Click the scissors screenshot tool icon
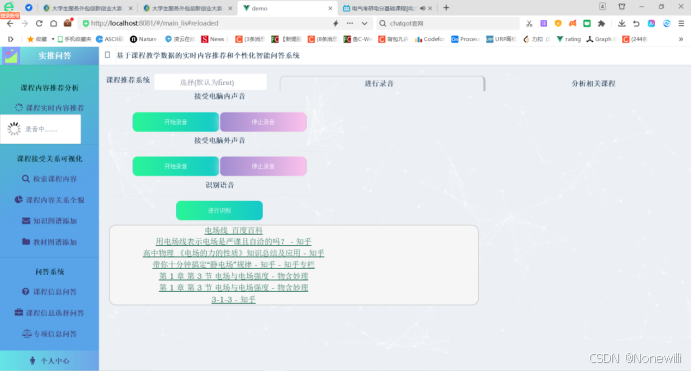 (x=529, y=23)
